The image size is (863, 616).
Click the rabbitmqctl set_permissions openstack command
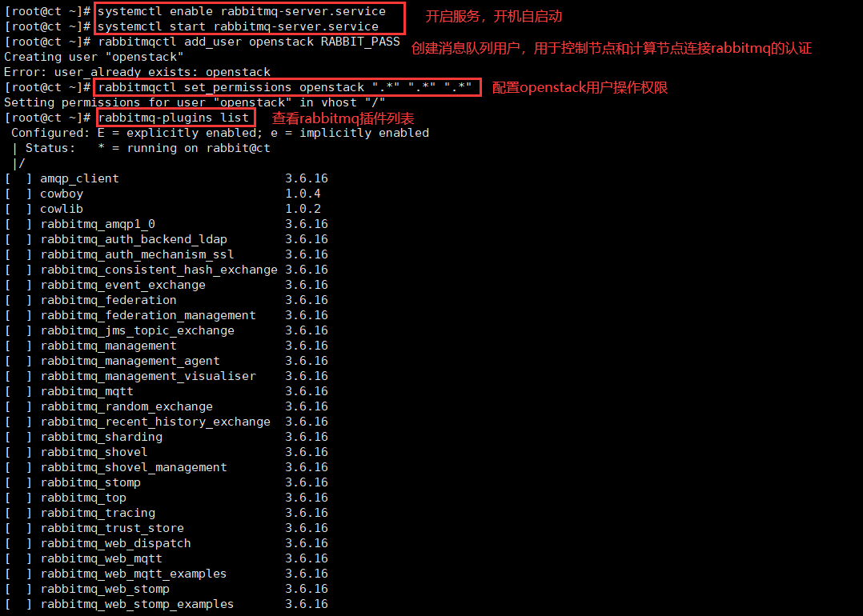pos(285,87)
